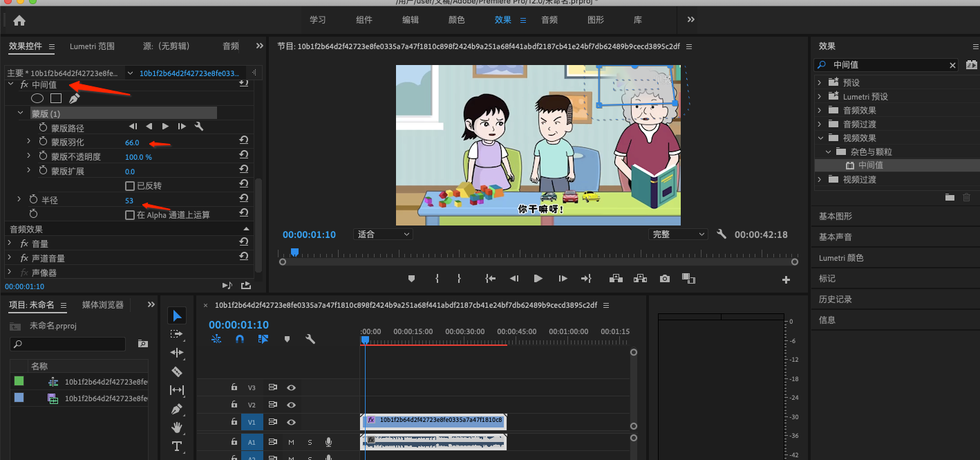Select the Hand tool
Image resolution: width=980 pixels, height=460 pixels.
(x=177, y=427)
